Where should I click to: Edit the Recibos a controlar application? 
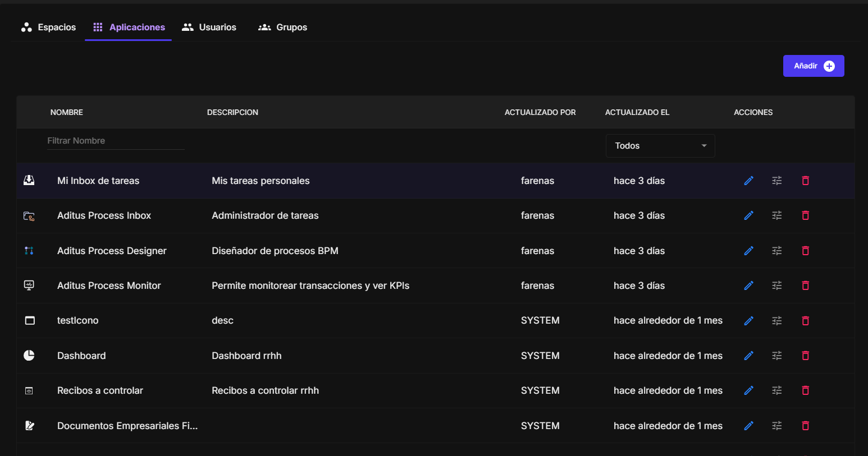tap(748, 390)
